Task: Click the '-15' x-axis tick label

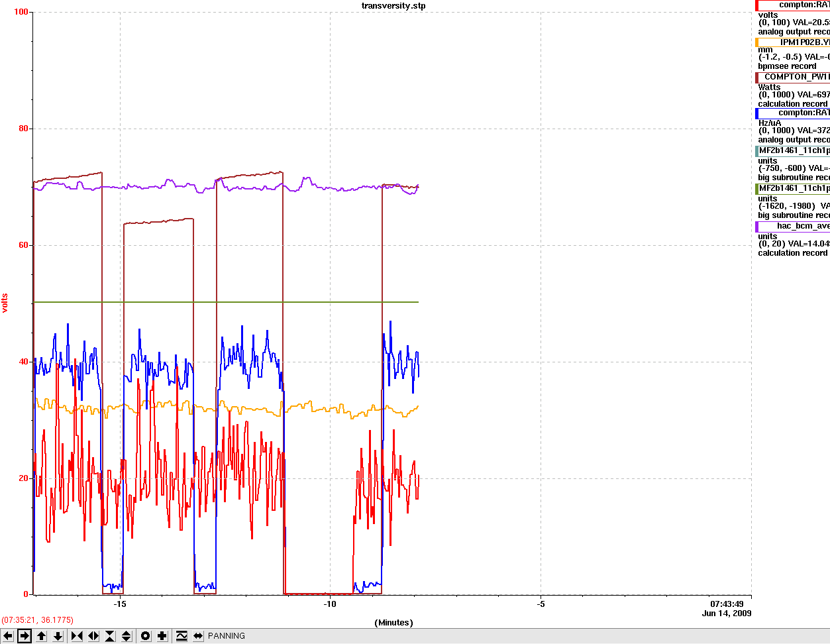Action: (x=119, y=604)
